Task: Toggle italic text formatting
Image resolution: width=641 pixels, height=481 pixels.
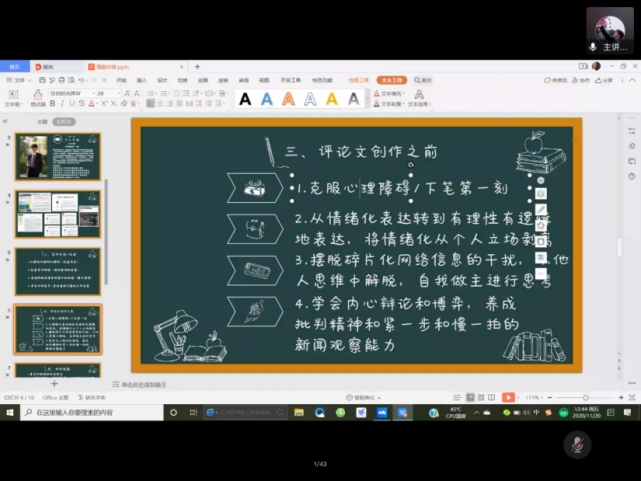Action: click(x=62, y=103)
